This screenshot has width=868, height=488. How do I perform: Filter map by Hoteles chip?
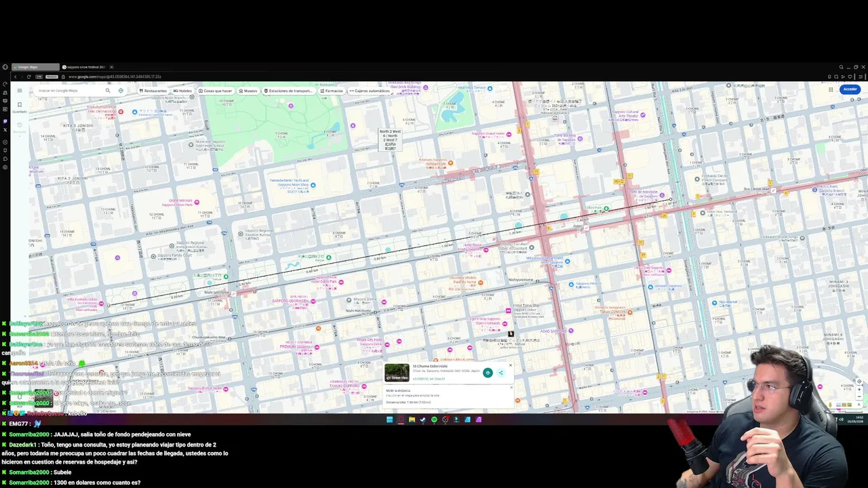[182, 91]
